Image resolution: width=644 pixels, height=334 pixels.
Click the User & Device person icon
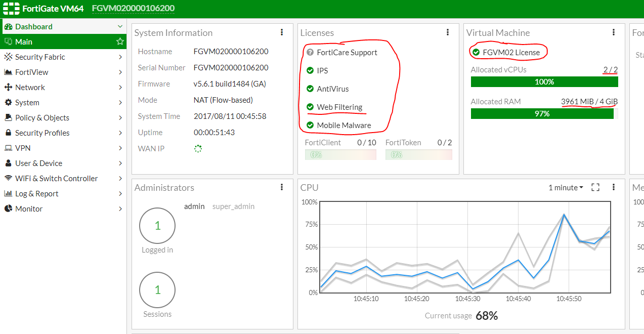coord(8,163)
